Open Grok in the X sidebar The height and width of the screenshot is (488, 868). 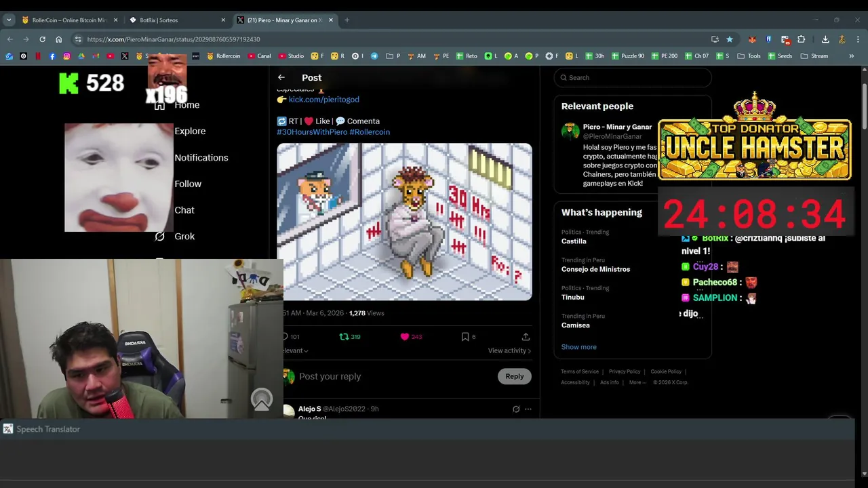(184, 237)
